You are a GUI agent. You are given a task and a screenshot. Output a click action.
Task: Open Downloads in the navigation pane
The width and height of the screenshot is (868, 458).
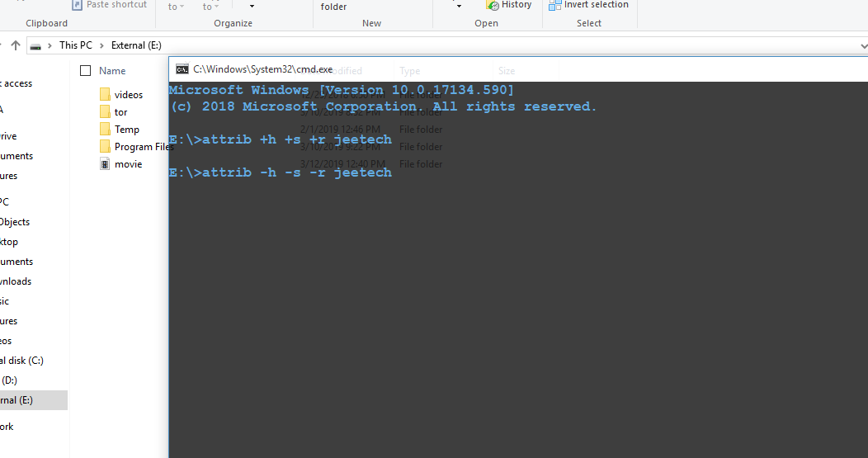16,281
